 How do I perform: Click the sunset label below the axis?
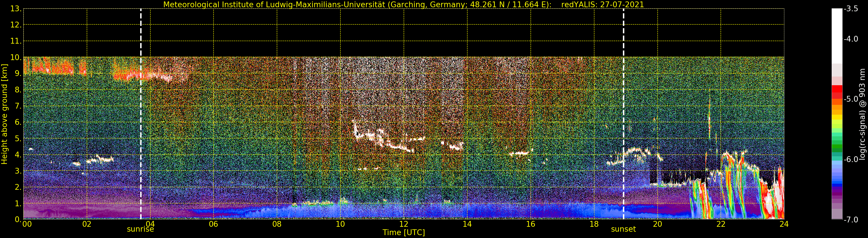[x=623, y=229]
